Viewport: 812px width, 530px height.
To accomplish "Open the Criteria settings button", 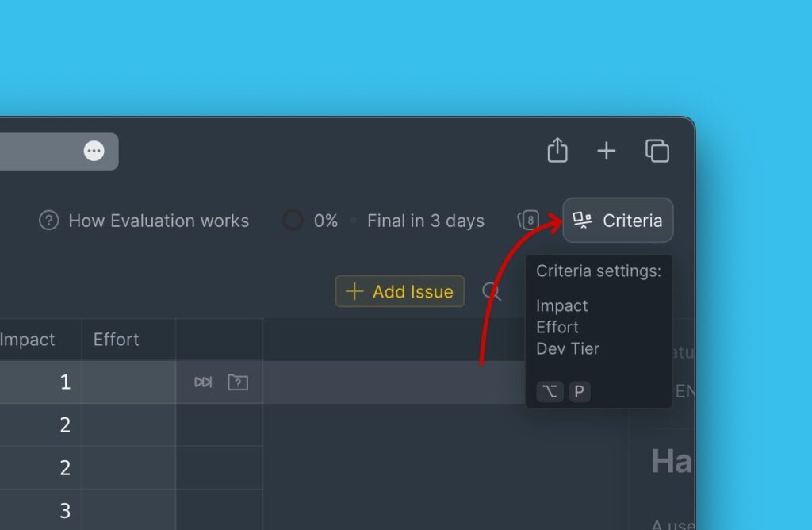I will pyautogui.click(x=618, y=221).
